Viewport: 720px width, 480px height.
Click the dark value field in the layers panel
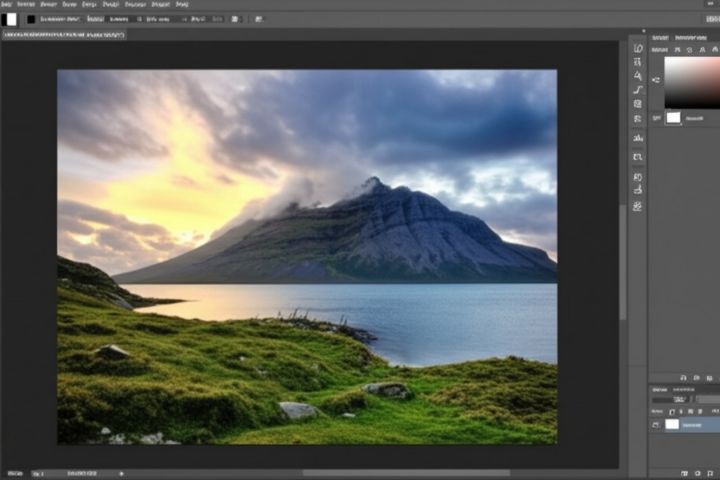coord(670,400)
